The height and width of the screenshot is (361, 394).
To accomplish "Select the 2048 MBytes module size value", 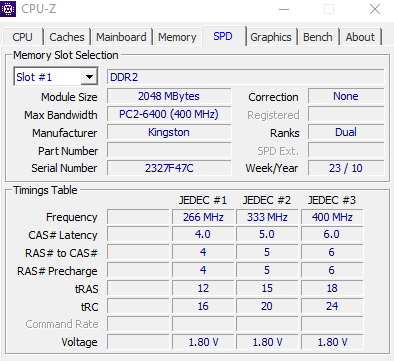I will tap(169, 96).
